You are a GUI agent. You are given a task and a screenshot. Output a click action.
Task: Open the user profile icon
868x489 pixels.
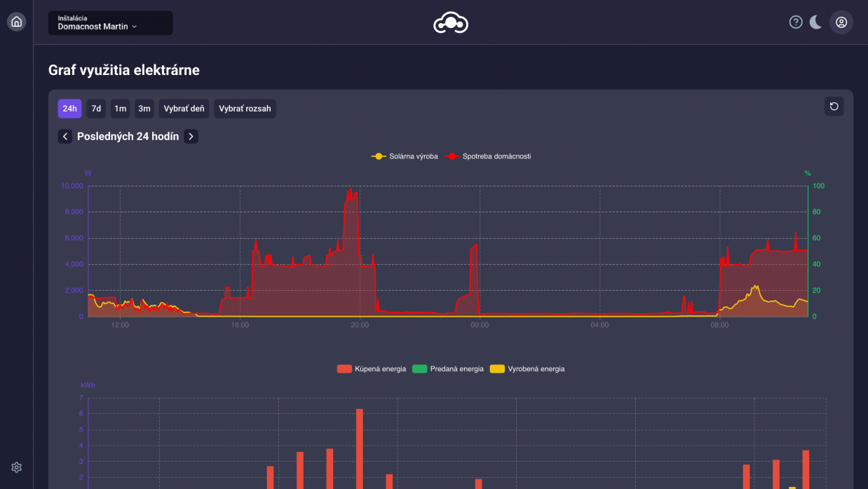point(841,22)
